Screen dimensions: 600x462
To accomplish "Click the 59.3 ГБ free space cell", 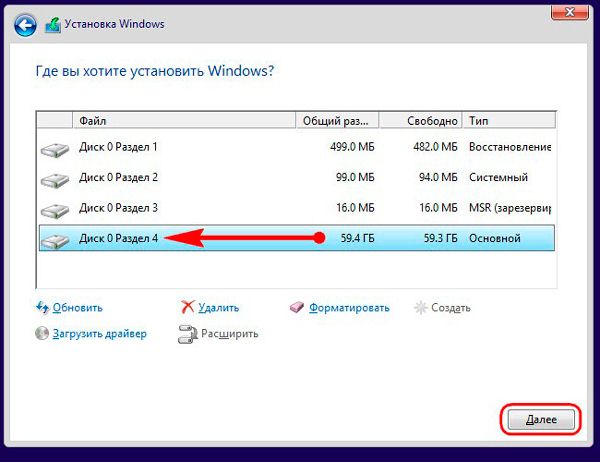I will tap(440, 238).
